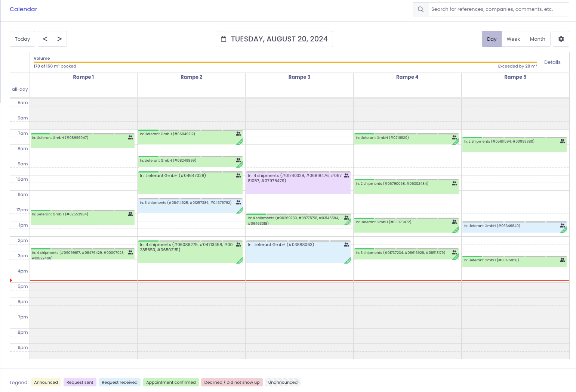Click people icon on shipment #00176858
The image size is (576, 392).
563,260
